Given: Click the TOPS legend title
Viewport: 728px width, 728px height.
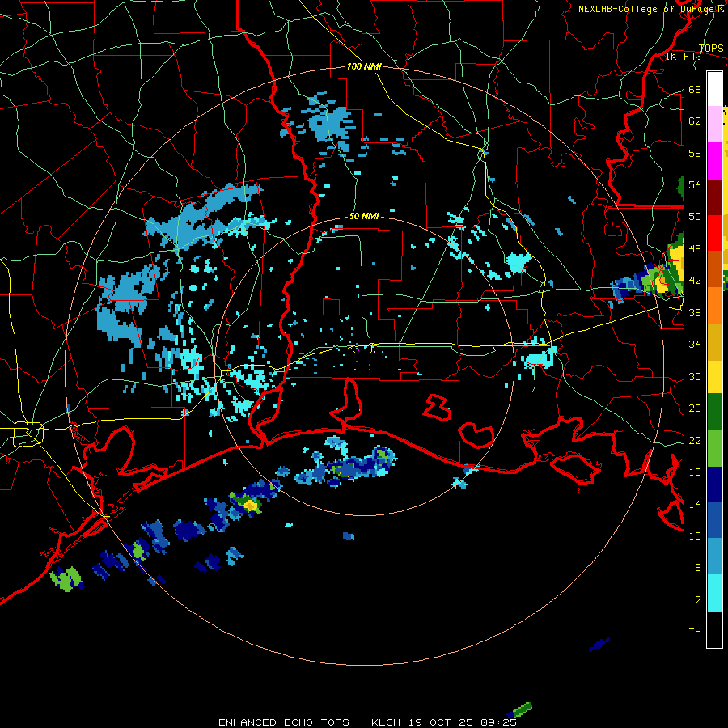Looking at the screenshot, I should (x=711, y=49).
